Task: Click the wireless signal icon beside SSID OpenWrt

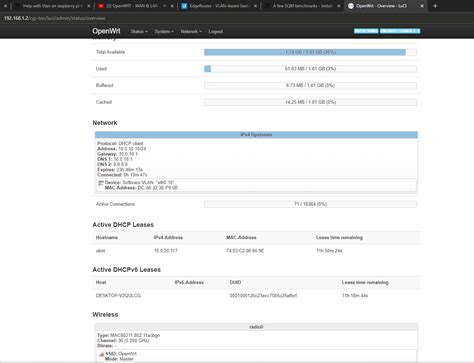Action: pyautogui.click(x=101, y=354)
